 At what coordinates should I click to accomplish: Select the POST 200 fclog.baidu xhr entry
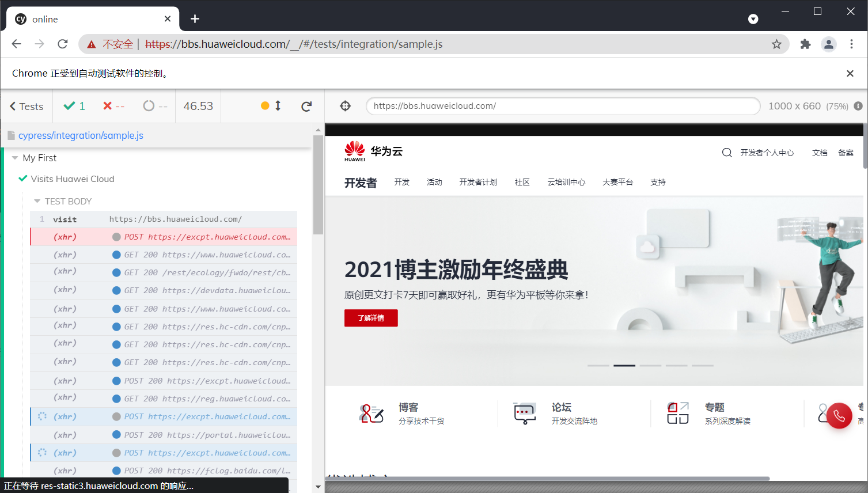pyautogui.click(x=164, y=471)
